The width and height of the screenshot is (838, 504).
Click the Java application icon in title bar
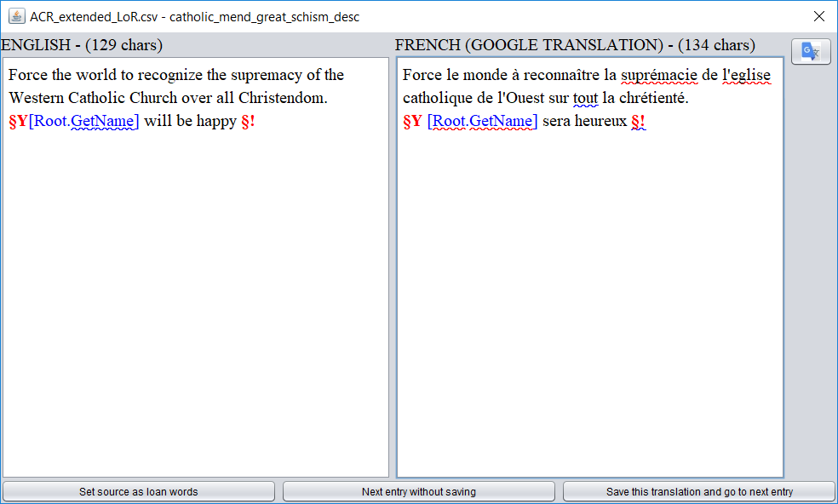tap(16, 16)
